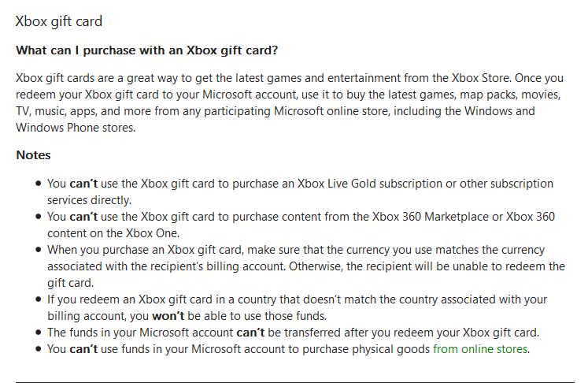Click bullet dot before physical goods note
This screenshot has height=383, width=588.
pyautogui.click(x=38, y=349)
